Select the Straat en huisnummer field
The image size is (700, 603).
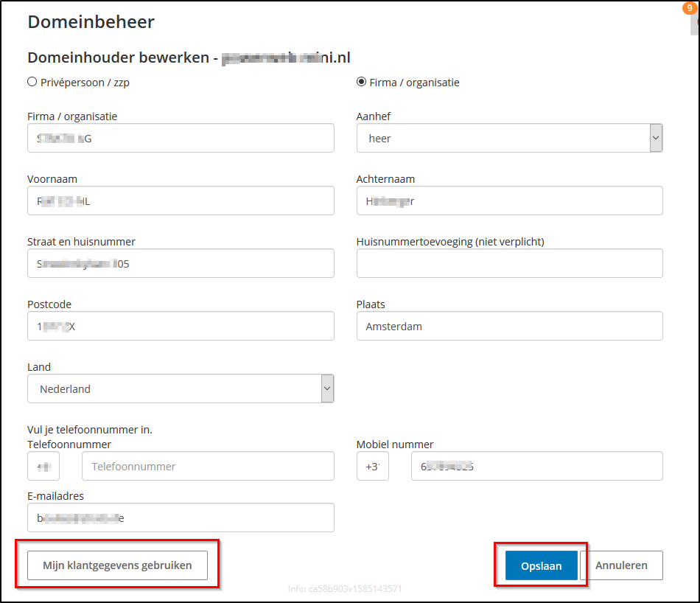pos(181,263)
